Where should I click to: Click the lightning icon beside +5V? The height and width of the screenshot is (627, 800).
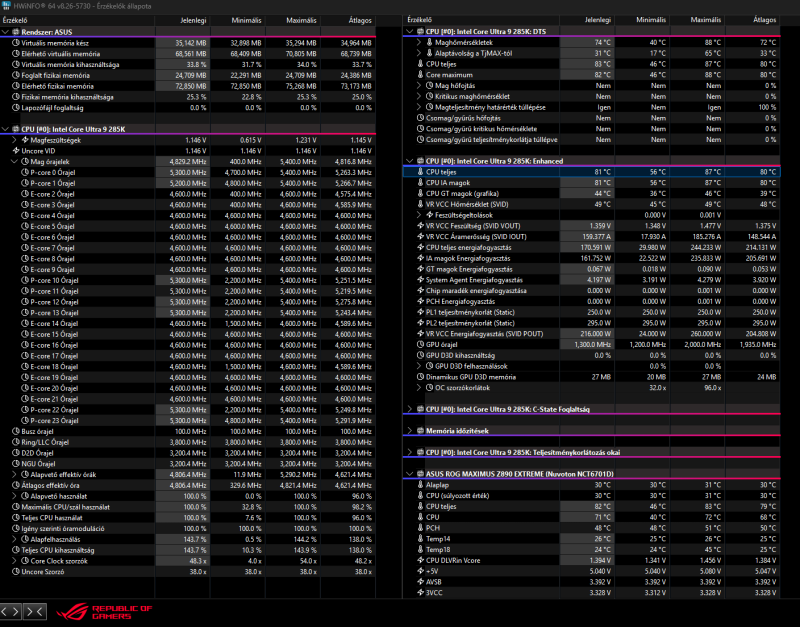tap(420, 571)
